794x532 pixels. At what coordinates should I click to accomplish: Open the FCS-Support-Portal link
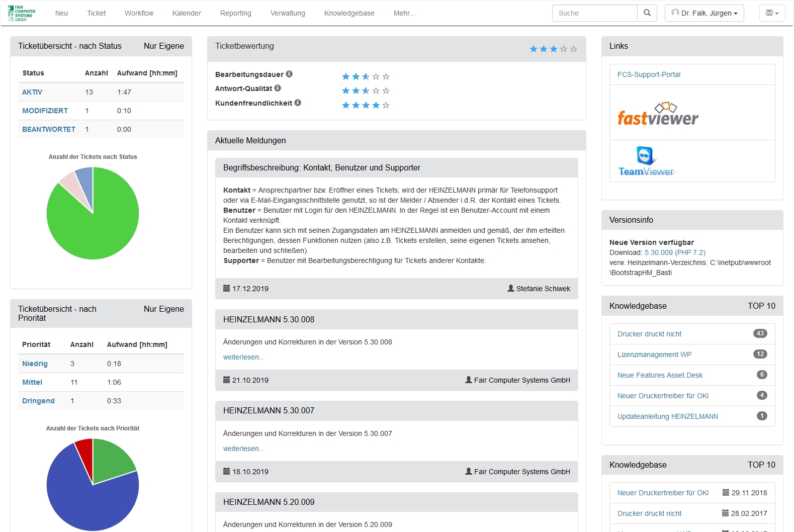tap(649, 74)
